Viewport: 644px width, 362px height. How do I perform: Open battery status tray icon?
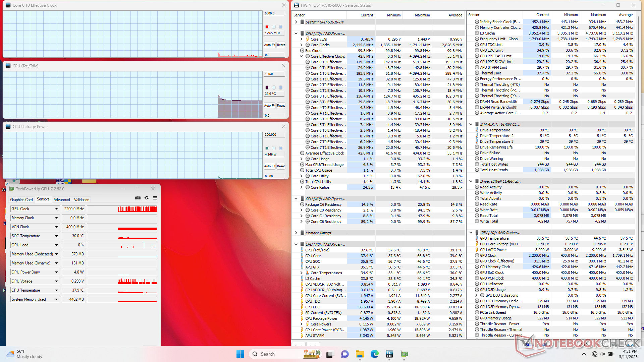[x=611, y=354]
